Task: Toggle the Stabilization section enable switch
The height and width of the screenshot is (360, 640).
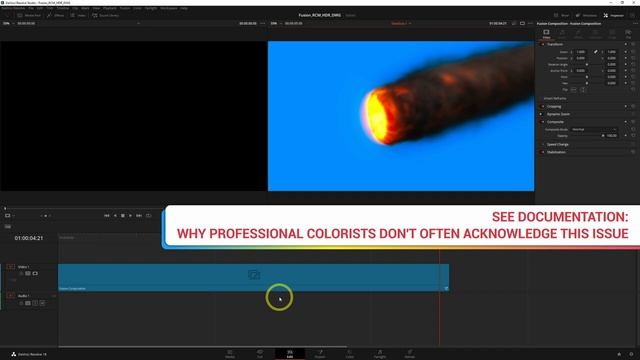Action: tap(542, 152)
